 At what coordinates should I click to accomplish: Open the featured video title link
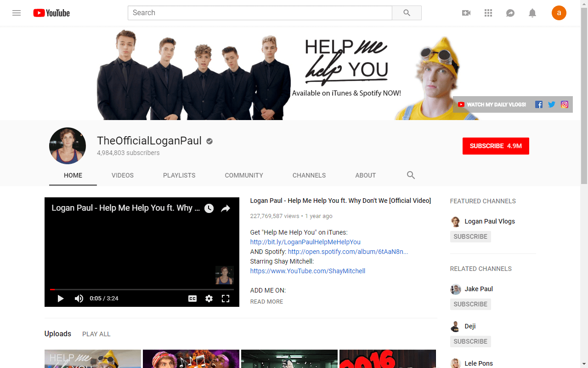(340, 201)
